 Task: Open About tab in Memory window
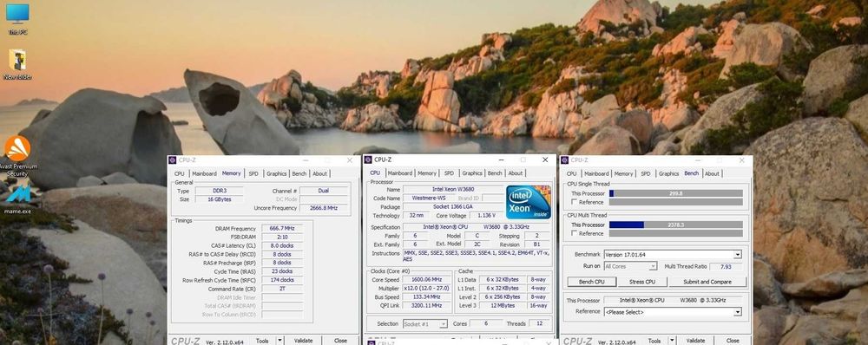pos(319,173)
